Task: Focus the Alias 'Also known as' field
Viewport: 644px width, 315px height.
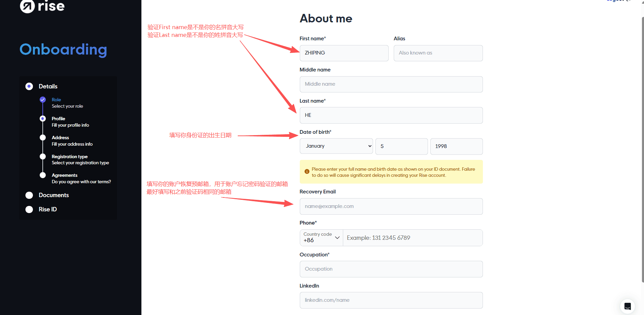Action: coord(438,53)
